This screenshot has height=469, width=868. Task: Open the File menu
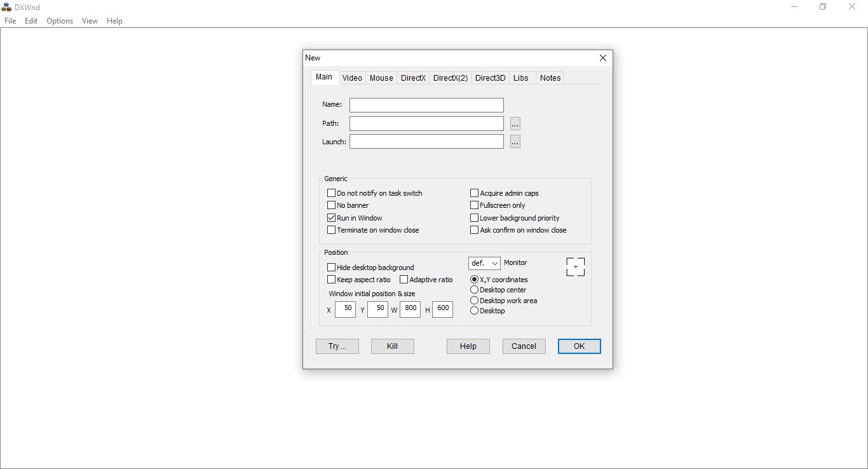(x=10, y=21)
